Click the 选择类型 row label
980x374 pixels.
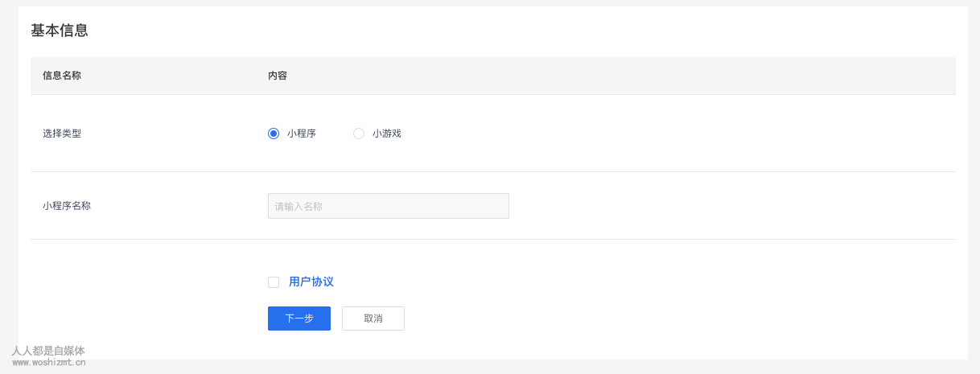click(x=62, y=134)
